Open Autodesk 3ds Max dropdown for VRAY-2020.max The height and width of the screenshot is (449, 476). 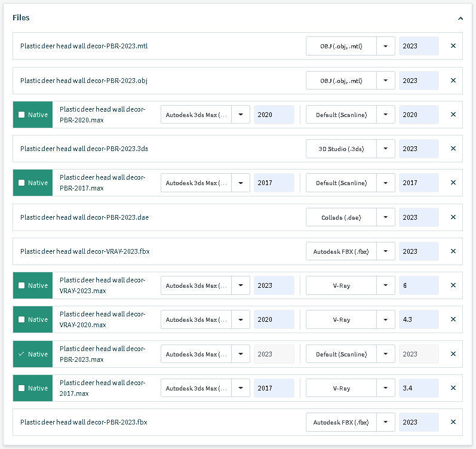click(x=241, y=319)
